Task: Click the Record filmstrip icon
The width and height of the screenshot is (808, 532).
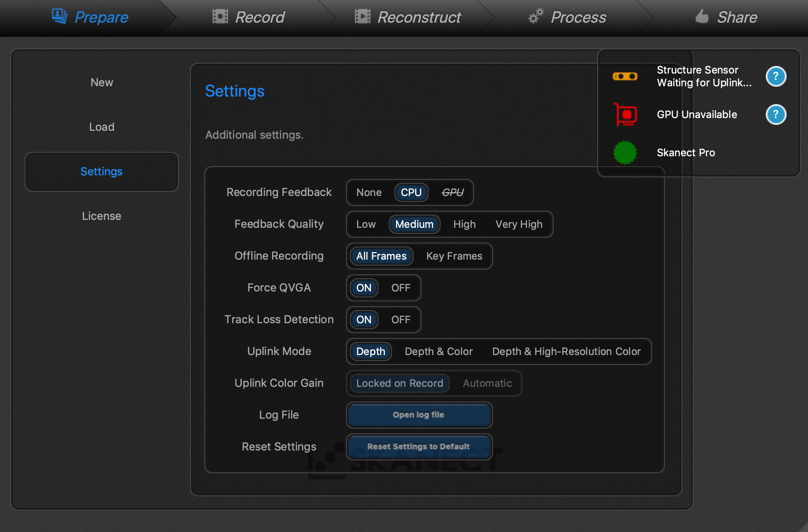Action: point(220,17)
